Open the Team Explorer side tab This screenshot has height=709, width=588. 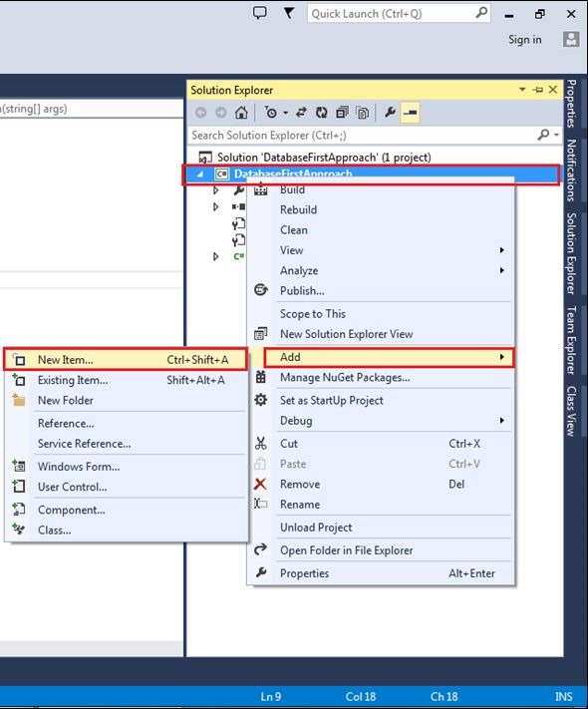click(x=572, y=340)
